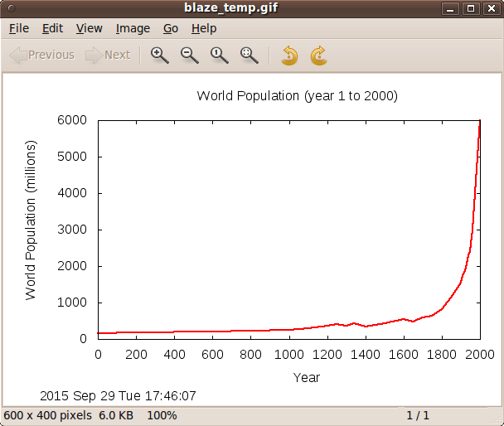Choose the Best Fit zoom icon
The image size is (504, 426).
[250, 56]
